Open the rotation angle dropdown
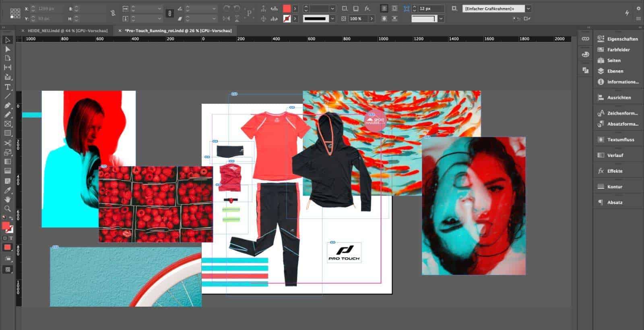Screen dimensions: 644x330 point(214,8)
